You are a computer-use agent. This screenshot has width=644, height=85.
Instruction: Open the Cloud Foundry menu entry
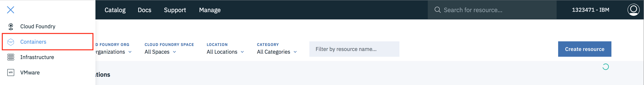[38, 27]
